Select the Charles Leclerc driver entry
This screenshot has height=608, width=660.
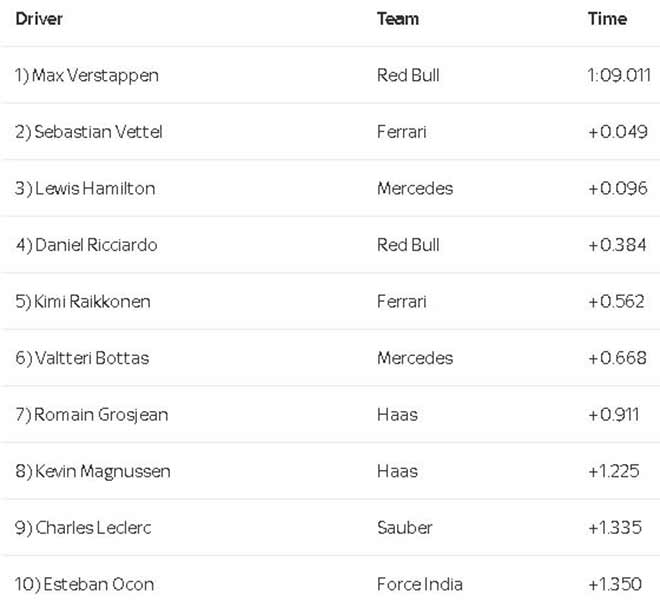pyautogui.click(x=83, y=527)
